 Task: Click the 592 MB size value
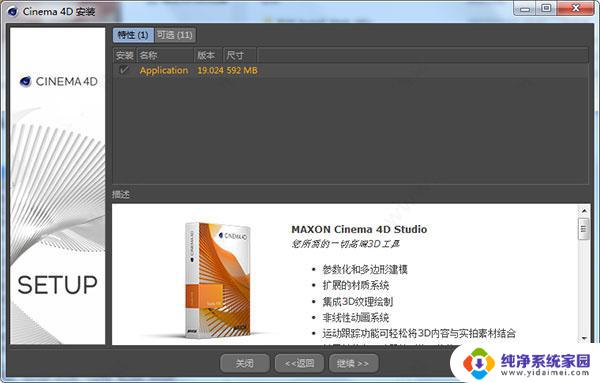click(242, 70)
